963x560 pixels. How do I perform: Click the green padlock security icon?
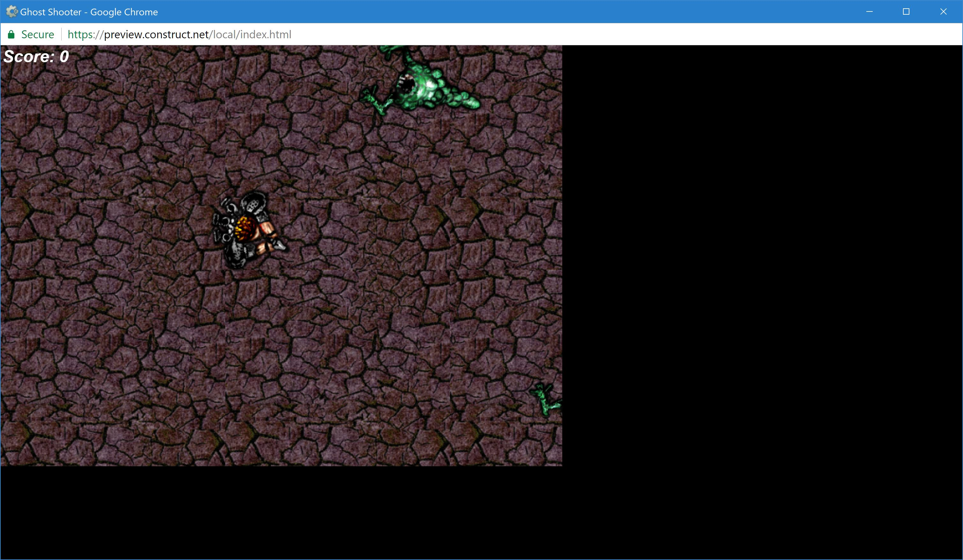(x=11, y=35)
